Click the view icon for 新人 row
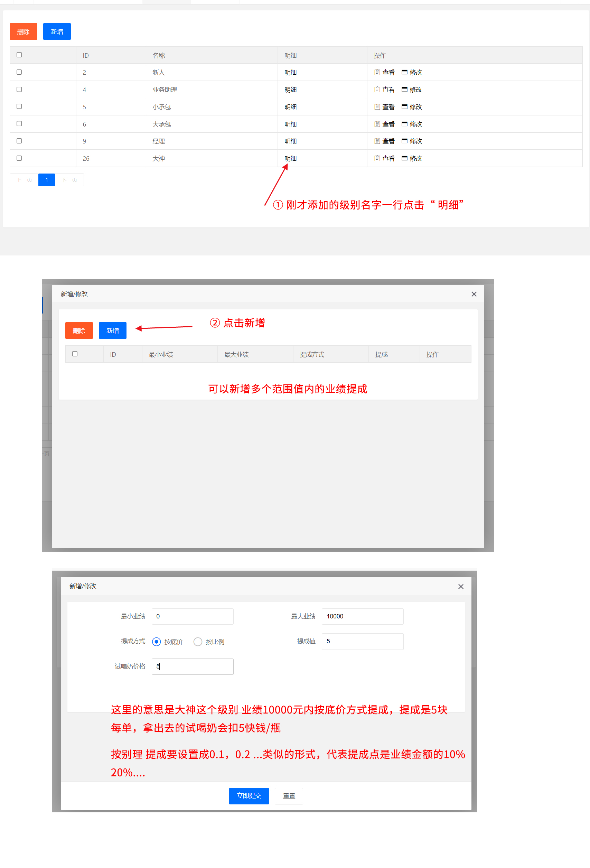 (377, 72)
